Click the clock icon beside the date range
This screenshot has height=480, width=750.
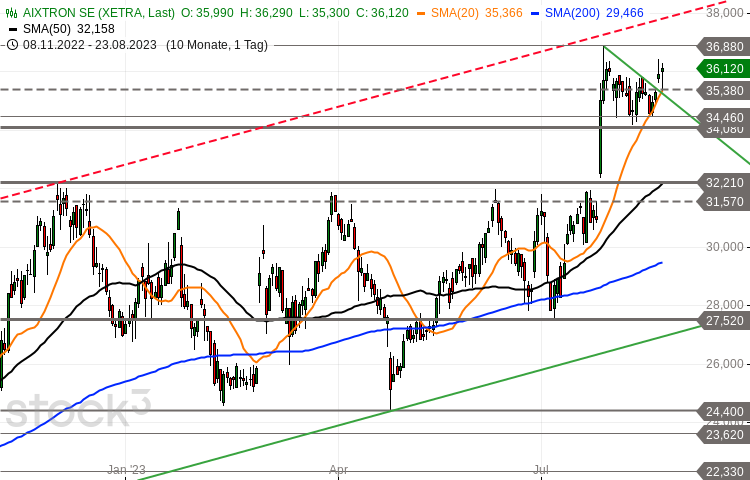(13, 45)
